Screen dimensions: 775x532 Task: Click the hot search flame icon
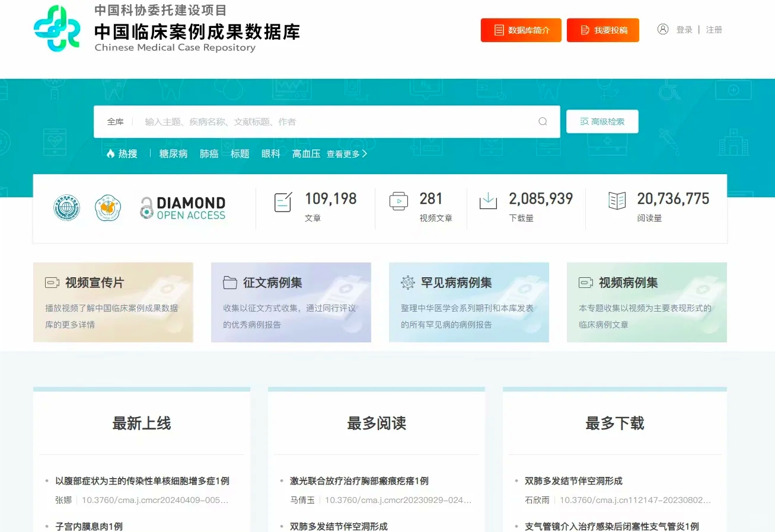111,153
